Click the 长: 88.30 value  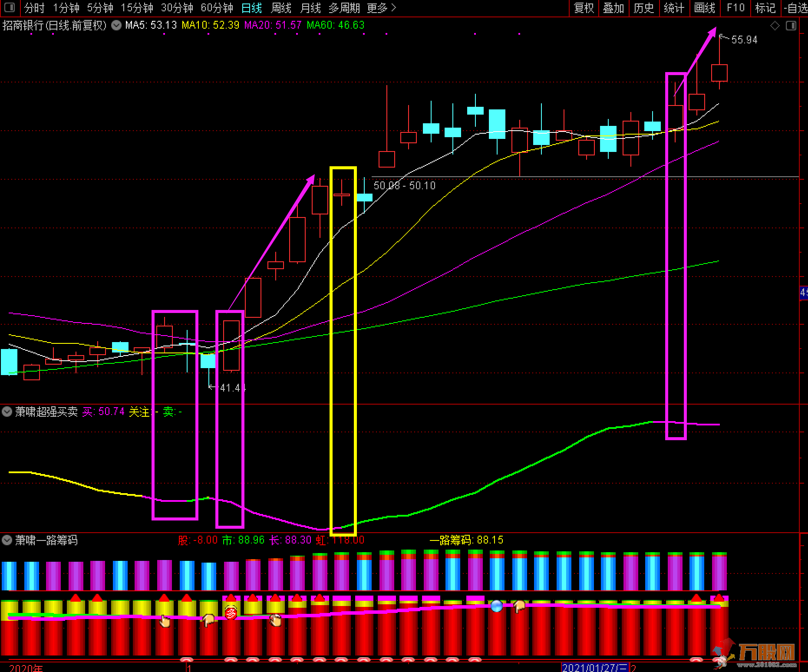[290, 540]
